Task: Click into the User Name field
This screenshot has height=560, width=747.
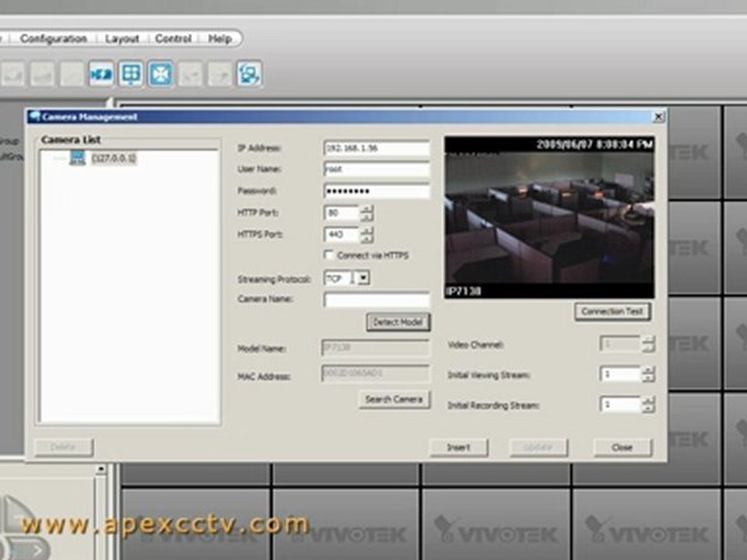Action: [377, 170]
